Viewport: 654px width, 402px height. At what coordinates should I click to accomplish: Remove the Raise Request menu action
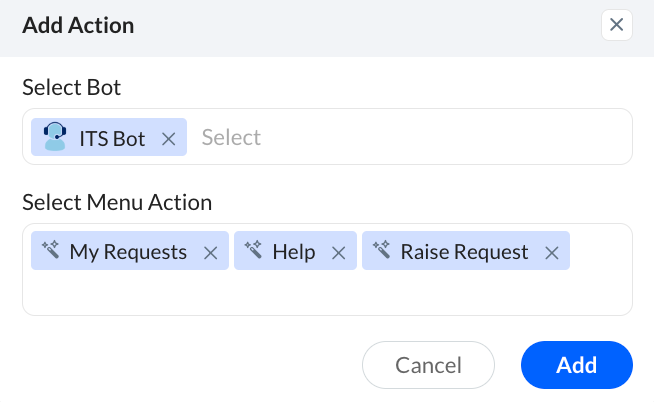coord(552,253)
